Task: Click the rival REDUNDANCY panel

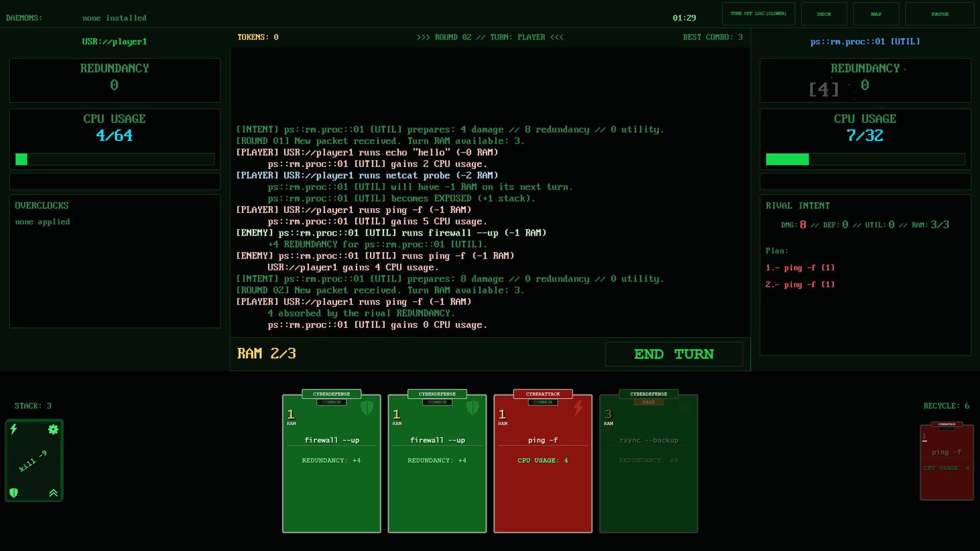Action: point(865,80)
